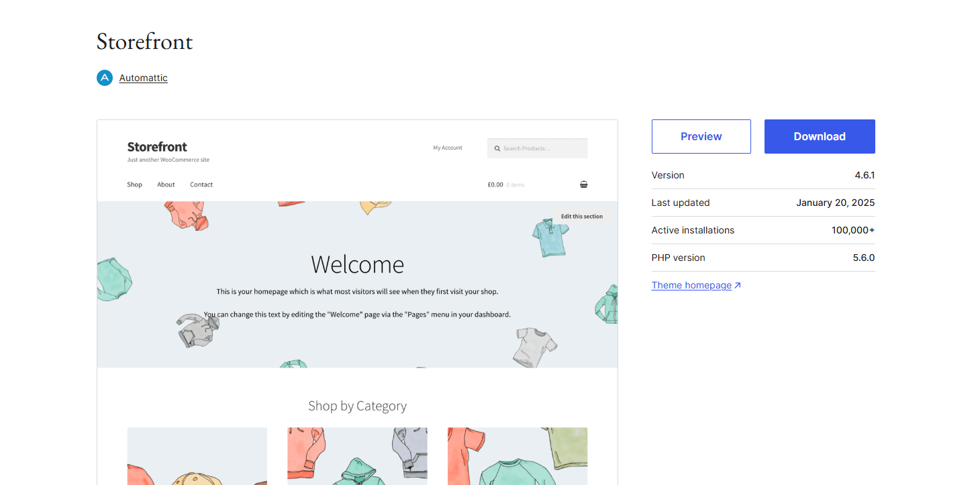Click the Storefront page heading

click(x=145, y=42)
